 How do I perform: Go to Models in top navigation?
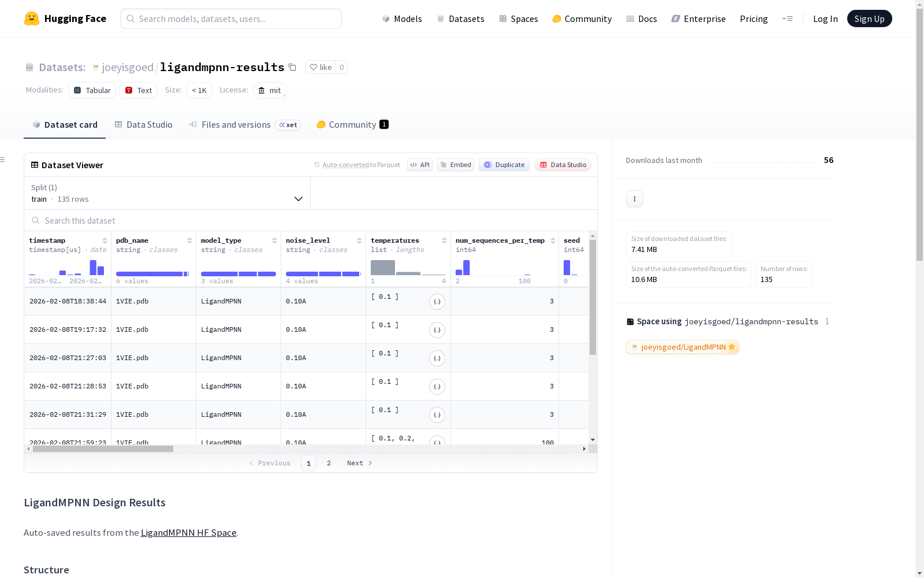pyautogui.click(x=402, y=19)
